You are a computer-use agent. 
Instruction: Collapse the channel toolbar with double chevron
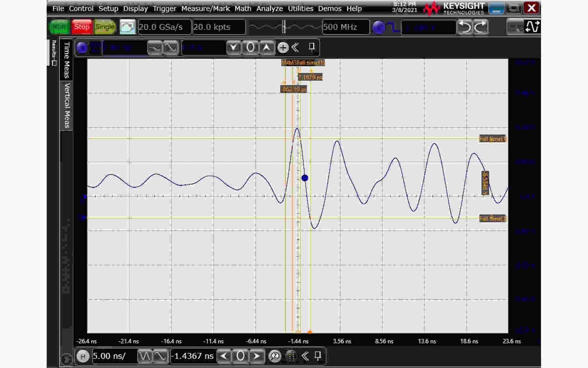tap(295, 48)
